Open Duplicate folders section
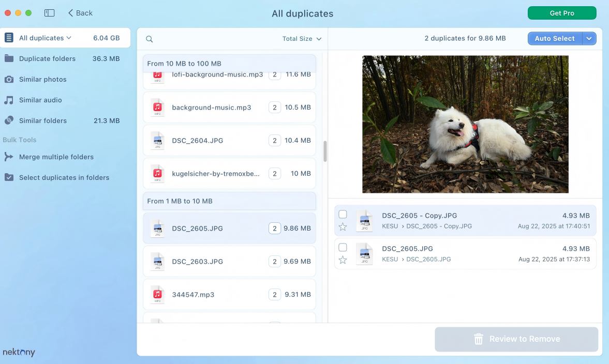Screen dimensions: 609x364 (8, 58)
